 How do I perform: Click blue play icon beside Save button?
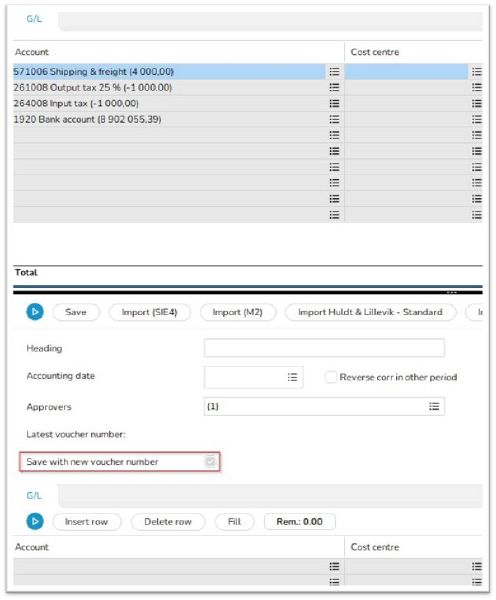coord(35,312)
